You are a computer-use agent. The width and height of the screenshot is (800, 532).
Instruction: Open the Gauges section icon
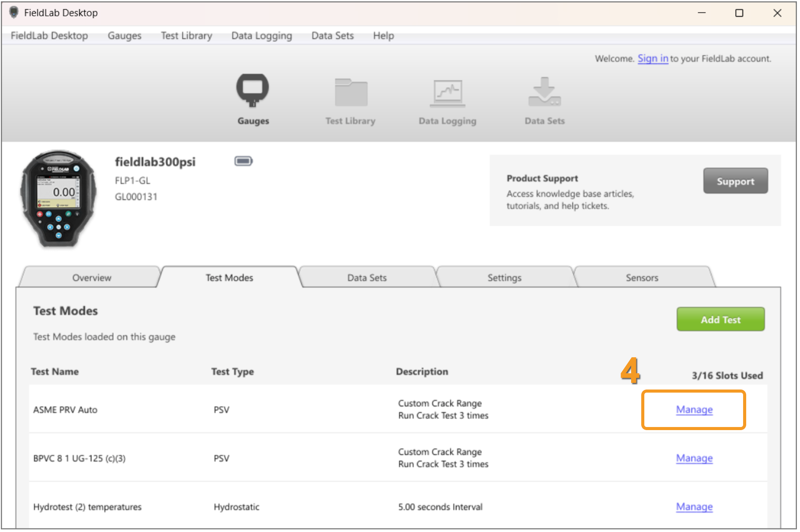pos(253,90)
